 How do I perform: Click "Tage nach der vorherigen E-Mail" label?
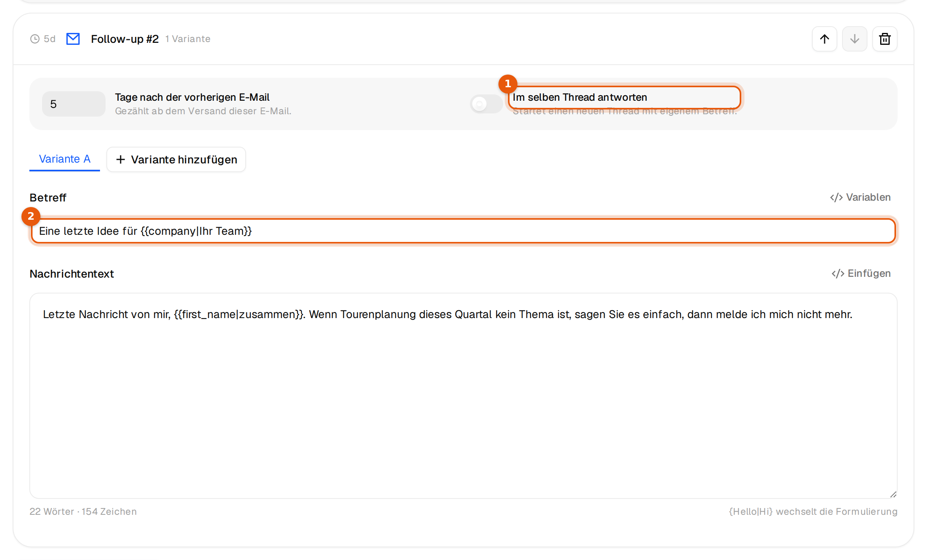coord(192,97)
